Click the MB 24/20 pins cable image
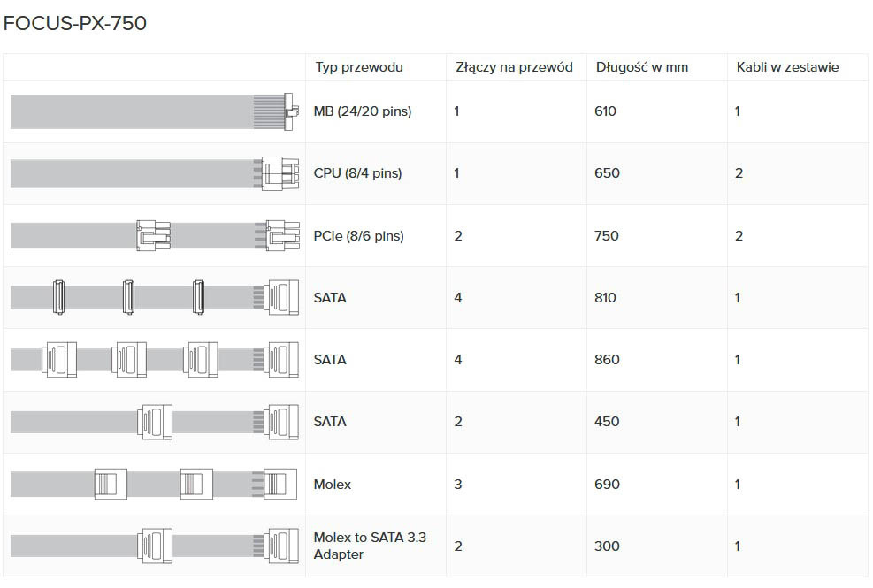Screen dimensions: 873x588 tap(154, 112)
